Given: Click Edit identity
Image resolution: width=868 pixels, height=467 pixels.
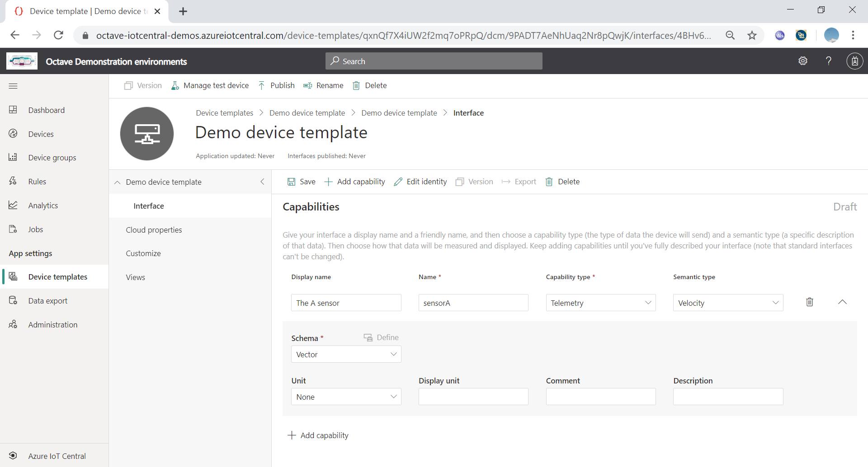Looking at the screenshot, I should pyautogui.click(x=420, y=182).
